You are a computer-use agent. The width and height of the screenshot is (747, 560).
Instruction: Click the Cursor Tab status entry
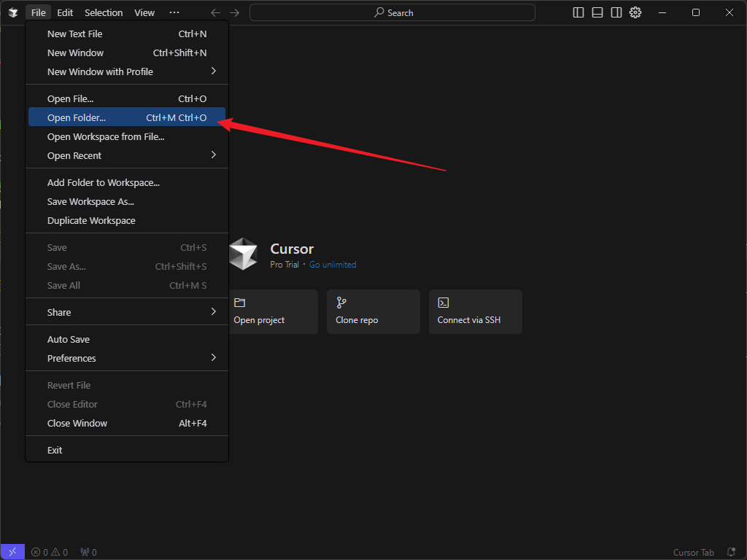693,553
